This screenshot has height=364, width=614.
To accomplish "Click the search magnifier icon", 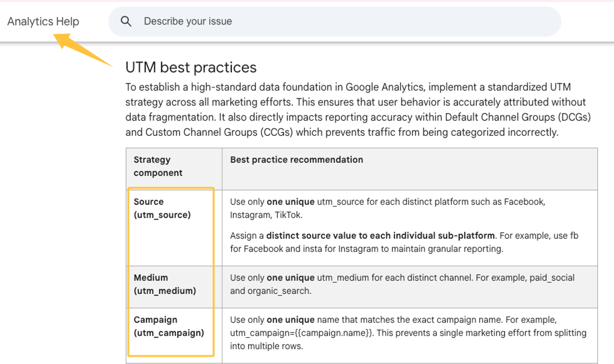I will pos(126,21).
